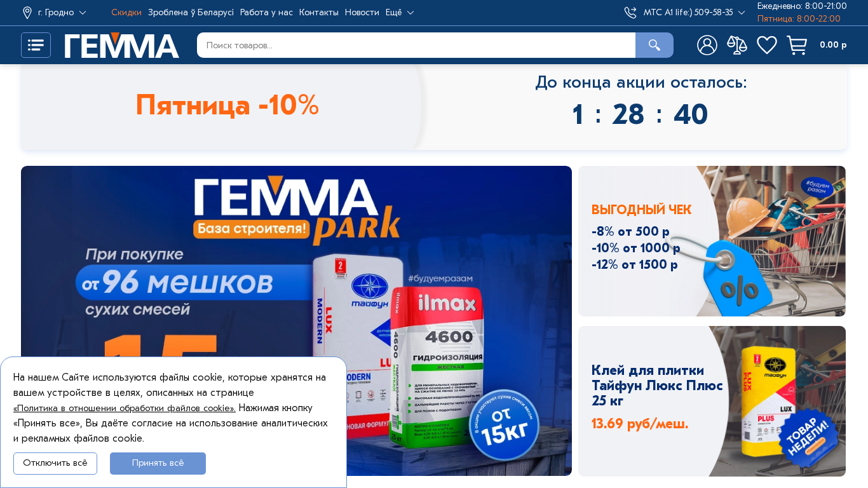The width and height of the screenshot is (868, 488).
Task: Open the Контакты menu item
Action: (319, 13)
